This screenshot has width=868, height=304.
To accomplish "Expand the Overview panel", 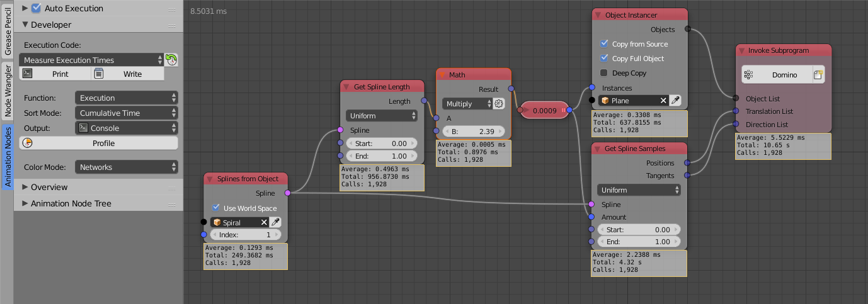I will coord(25,187).
